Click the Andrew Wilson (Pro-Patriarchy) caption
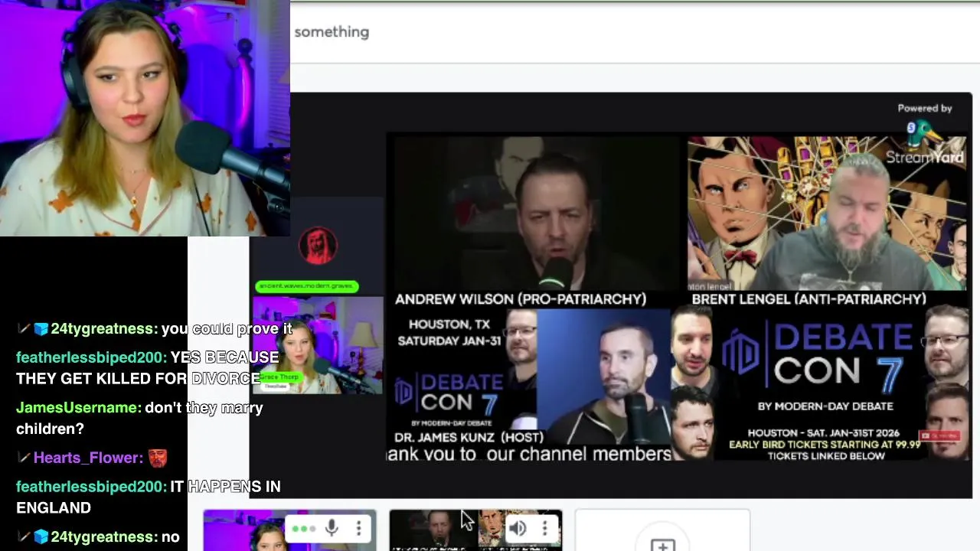Viewport: 980px width, 551px height. [521, 299]
